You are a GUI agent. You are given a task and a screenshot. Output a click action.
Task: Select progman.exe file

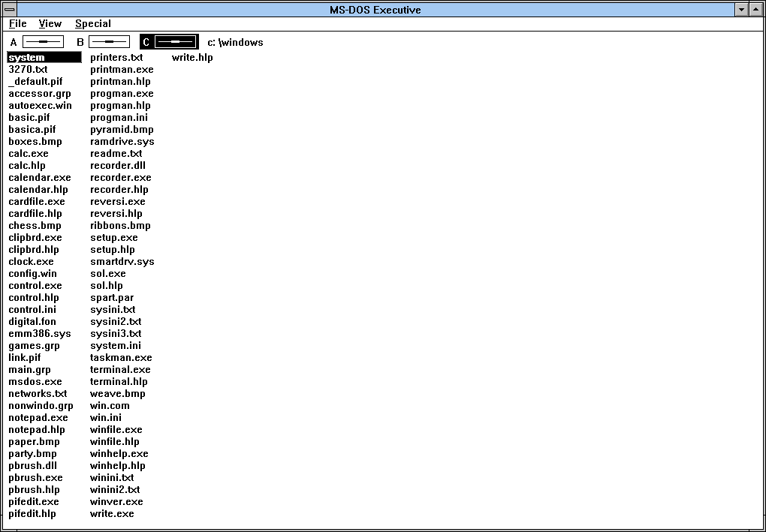point(122,93)
